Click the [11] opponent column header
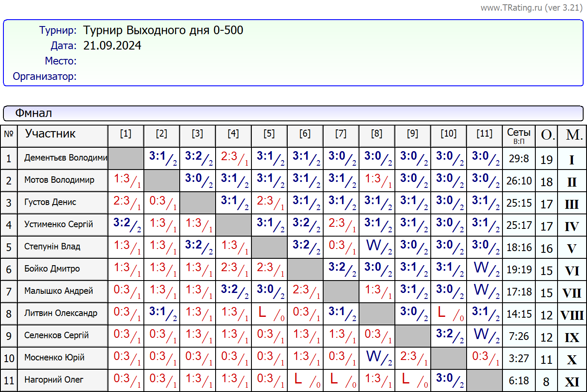This screenshot has width=587, height=392. point(484,134)
